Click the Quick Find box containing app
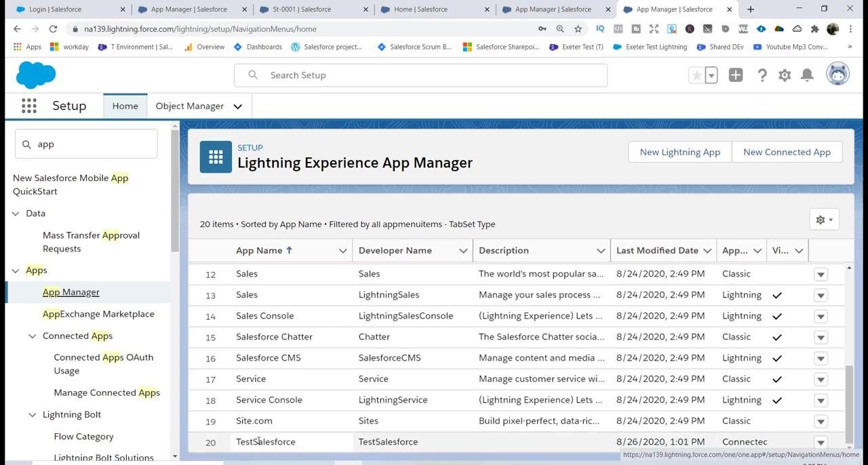Image resolution: width=868 pixels, height=465 pixels. tap(86, 144)
